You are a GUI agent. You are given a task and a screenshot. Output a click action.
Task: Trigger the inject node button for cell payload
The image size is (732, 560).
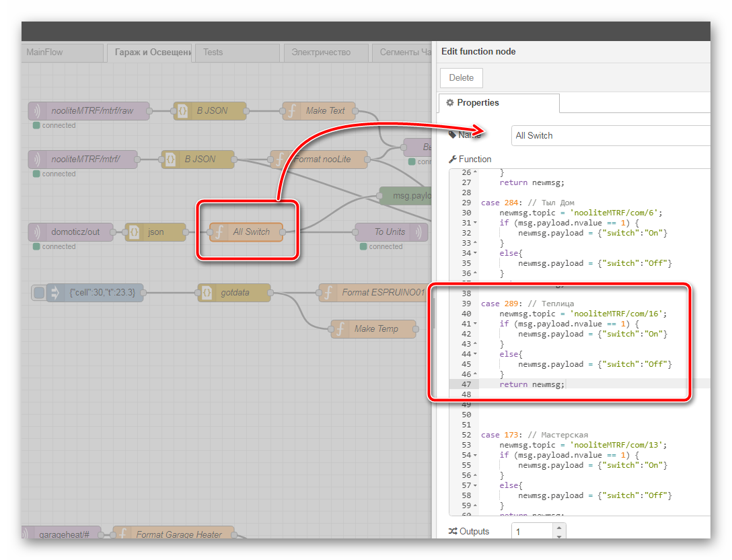tap(39, 293)
